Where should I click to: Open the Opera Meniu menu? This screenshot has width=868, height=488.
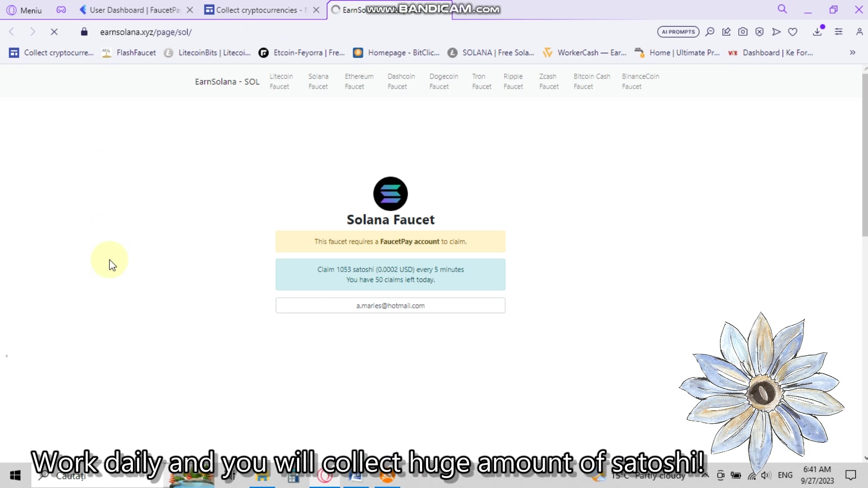coord(24,10)
